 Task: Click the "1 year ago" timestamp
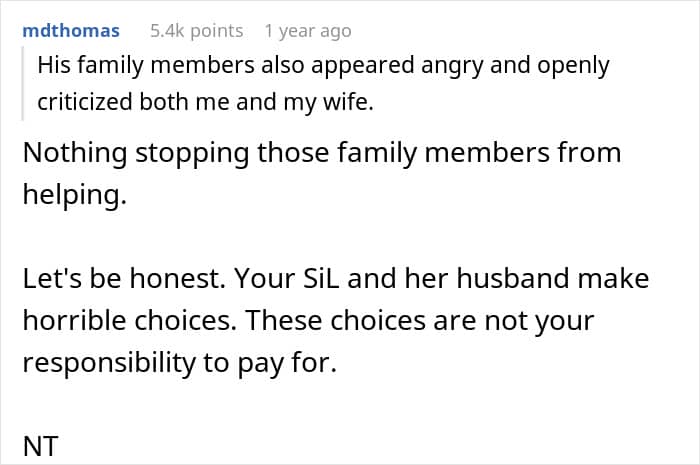[x=308, y=31]
